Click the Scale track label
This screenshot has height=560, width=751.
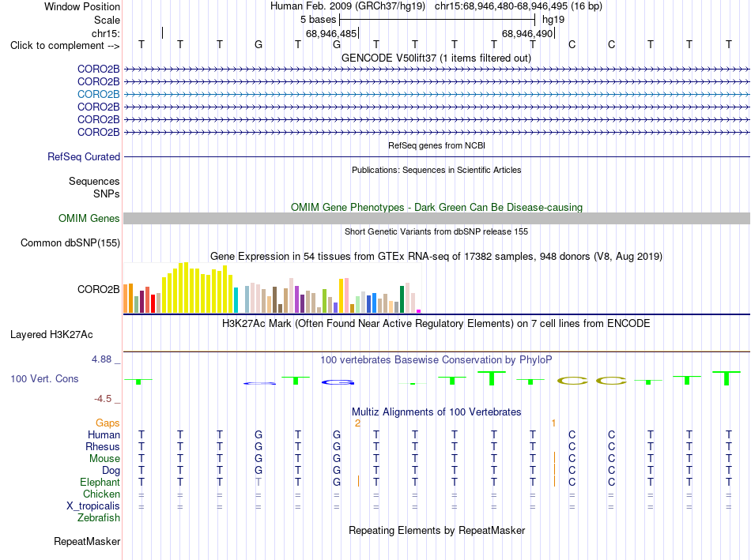tap(107, 20)
